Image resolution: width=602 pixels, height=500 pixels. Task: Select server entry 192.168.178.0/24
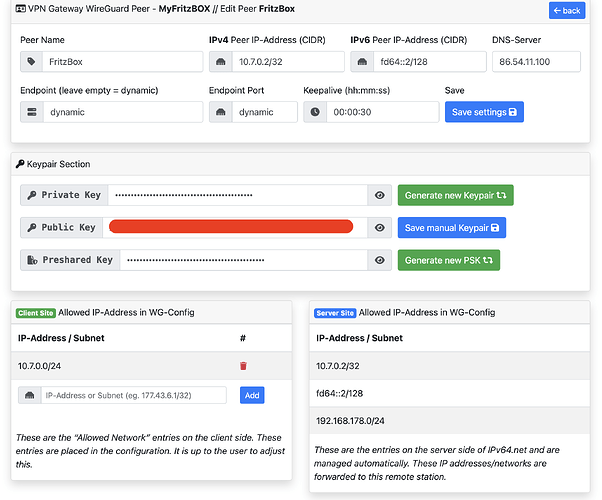(x=450, y=421)
